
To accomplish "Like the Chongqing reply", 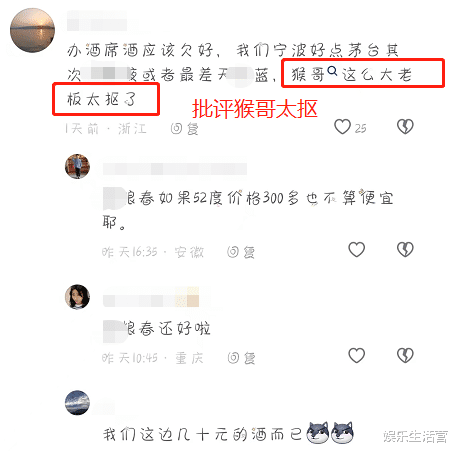I will [x=356, y=355].
